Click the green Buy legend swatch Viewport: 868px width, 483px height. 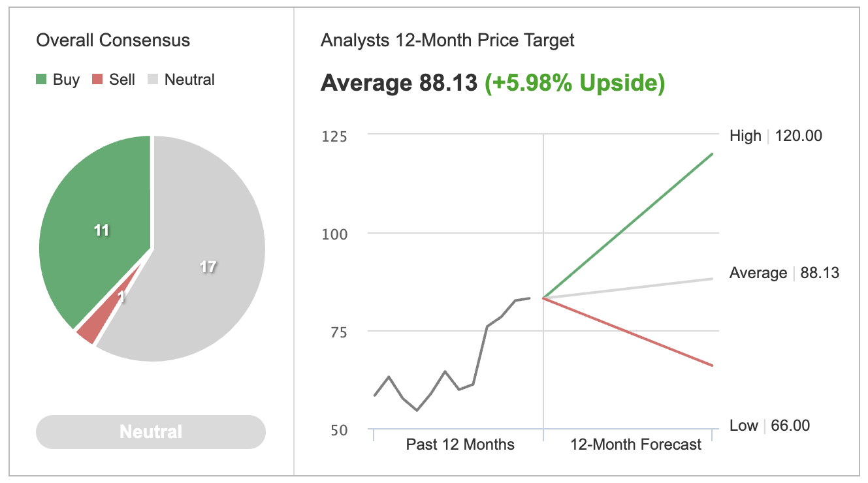42,80
